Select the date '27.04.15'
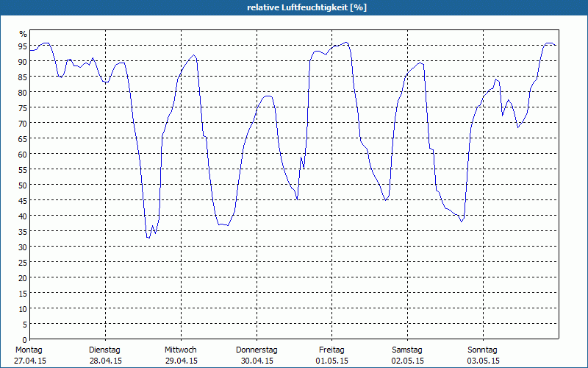This screenshot has width=588, height=368. click(x=30, y=361)
